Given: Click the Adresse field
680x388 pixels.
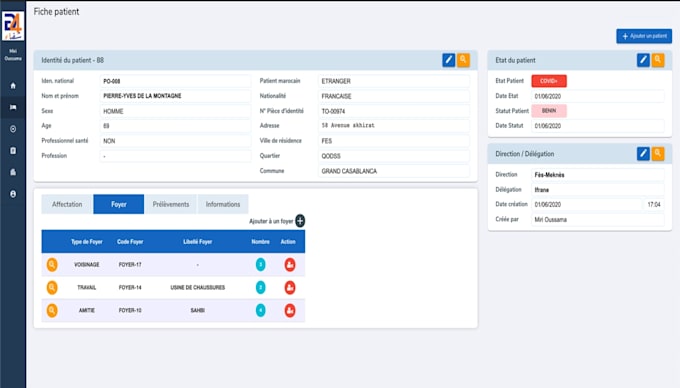Looking at the screenshot, I should coord(394,126).
